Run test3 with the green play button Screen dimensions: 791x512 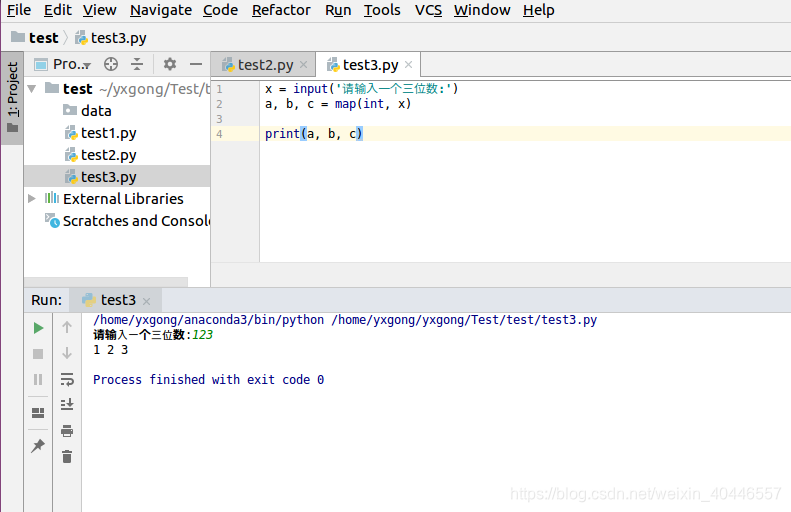38,328
